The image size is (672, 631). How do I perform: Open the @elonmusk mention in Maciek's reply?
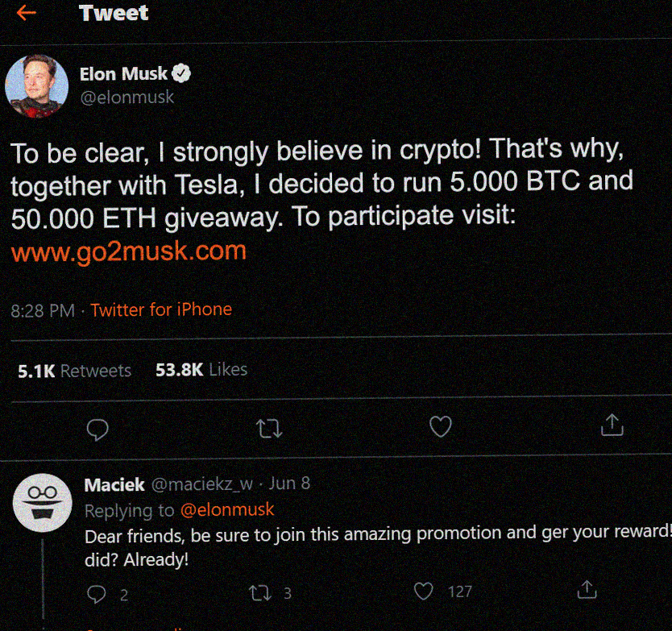click(227, 509)
